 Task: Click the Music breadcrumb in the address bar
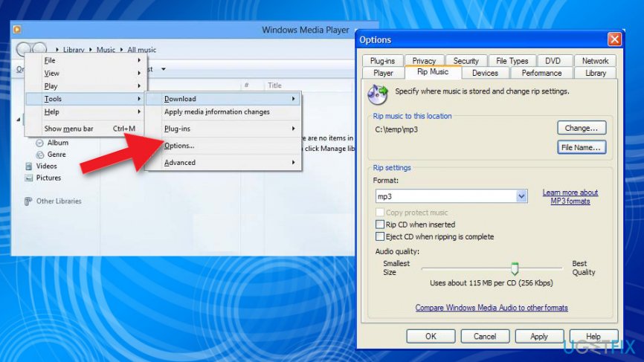point(106,50)
